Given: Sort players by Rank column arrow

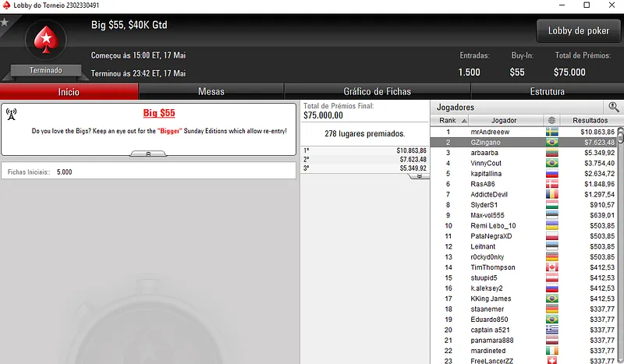Looking at the screenshot, I should point(464,121).
